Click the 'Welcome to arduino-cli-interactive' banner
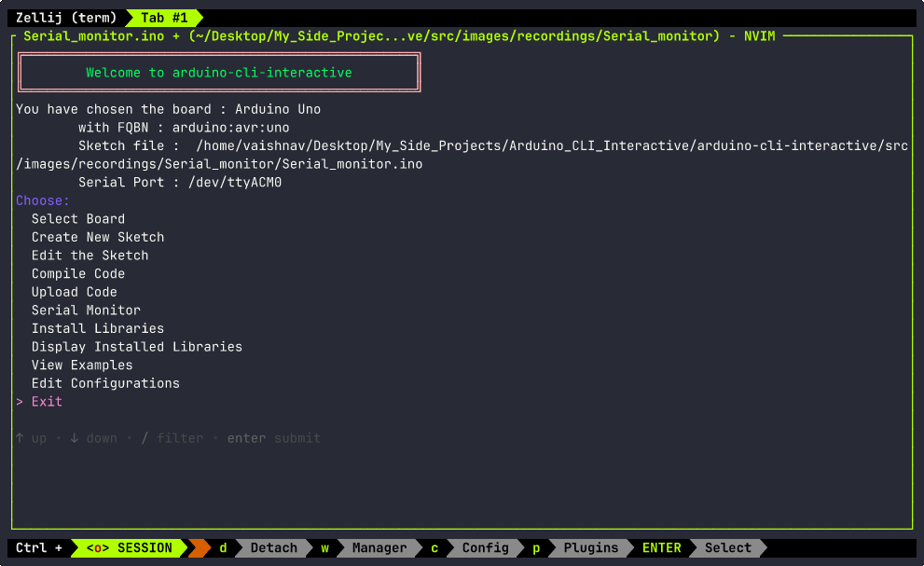Screen dimensions: 924x566 click(x=219, y=73)
